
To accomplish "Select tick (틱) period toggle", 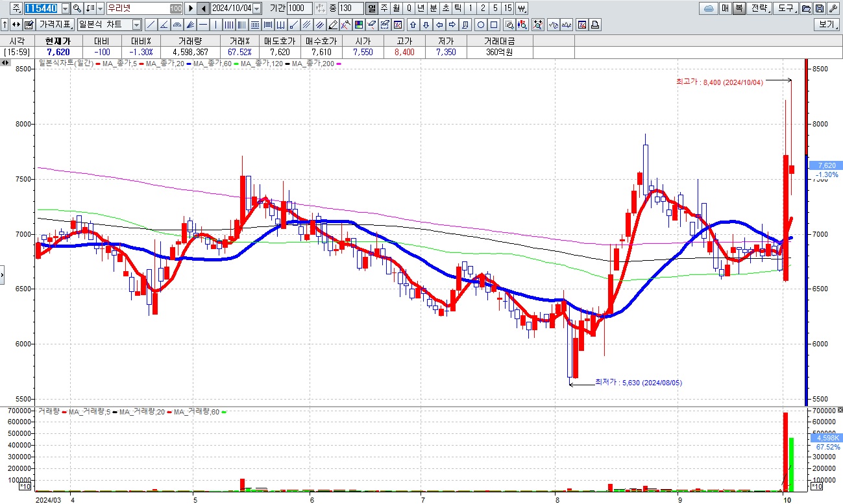I will point(458,8).
